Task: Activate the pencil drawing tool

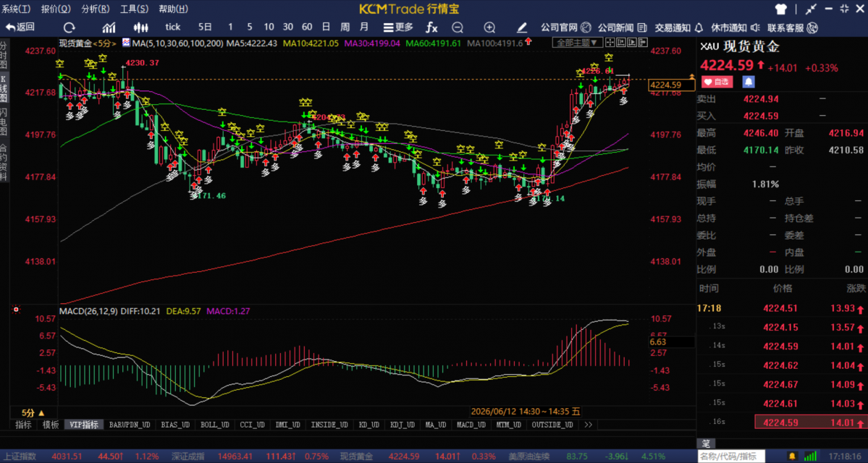Action: pos(521,27)
